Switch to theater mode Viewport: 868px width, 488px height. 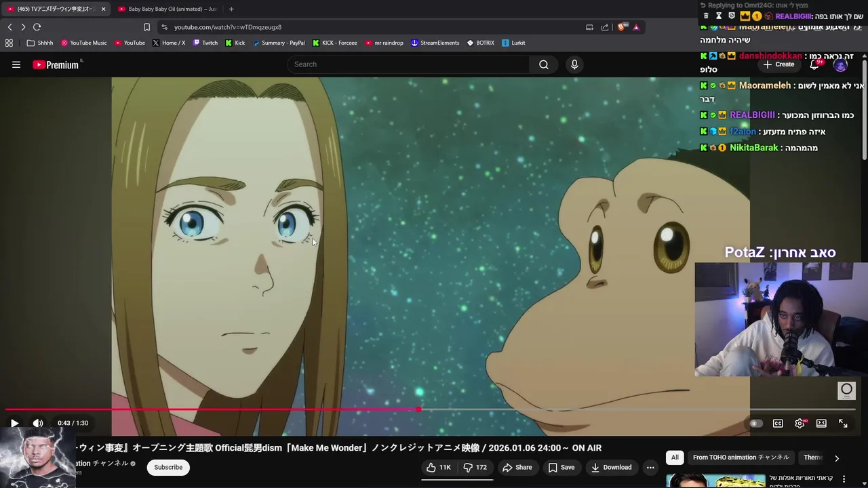(821, 423)
